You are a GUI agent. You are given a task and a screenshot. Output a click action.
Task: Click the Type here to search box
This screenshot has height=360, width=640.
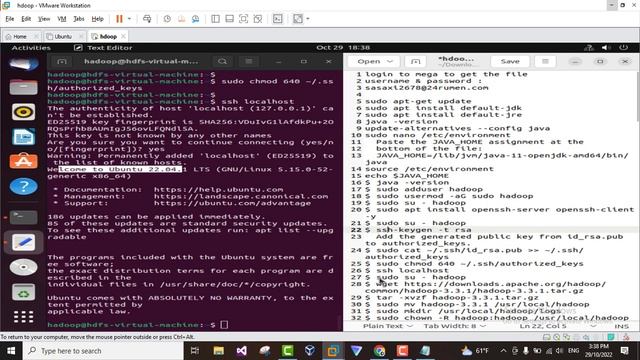pos(104,351)
